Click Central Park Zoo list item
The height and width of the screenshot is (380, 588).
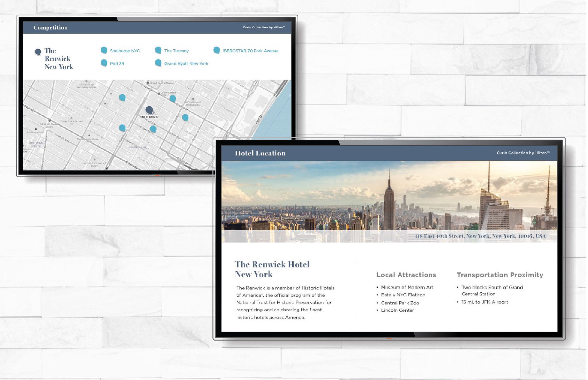coord(400,303)
